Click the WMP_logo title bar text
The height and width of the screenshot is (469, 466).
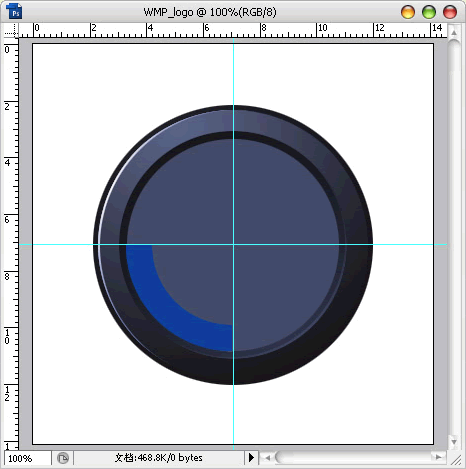[x=210, y=12]
